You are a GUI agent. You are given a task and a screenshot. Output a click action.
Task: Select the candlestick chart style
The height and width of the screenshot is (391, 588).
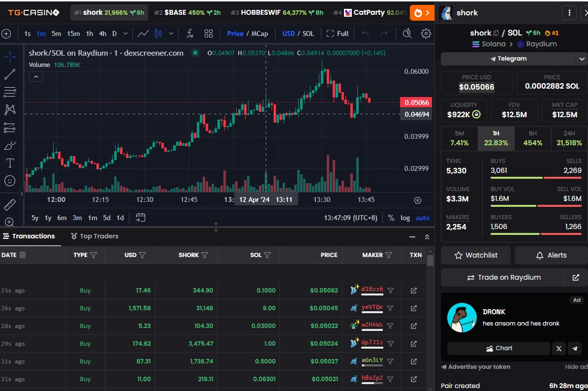[x=158, y=34]
